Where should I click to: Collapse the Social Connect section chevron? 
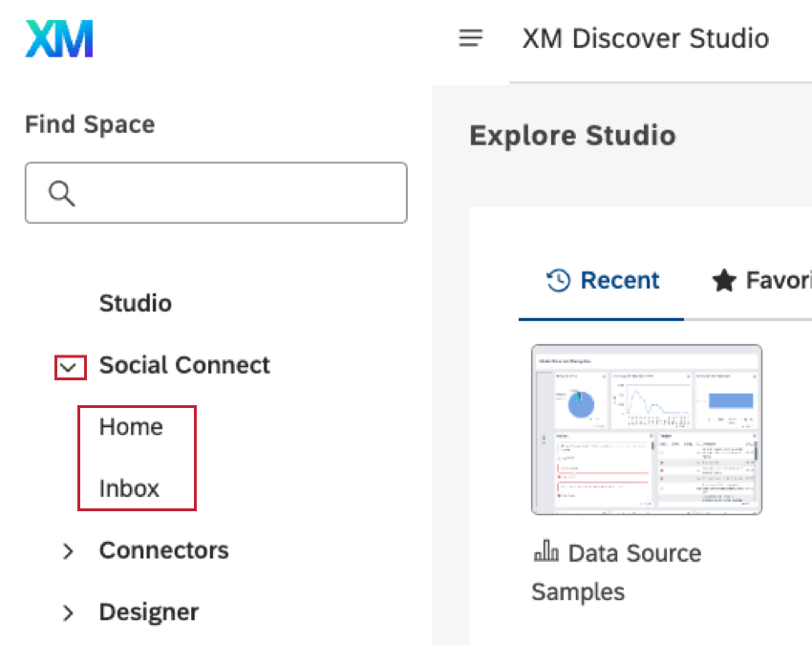pos(69,367)
